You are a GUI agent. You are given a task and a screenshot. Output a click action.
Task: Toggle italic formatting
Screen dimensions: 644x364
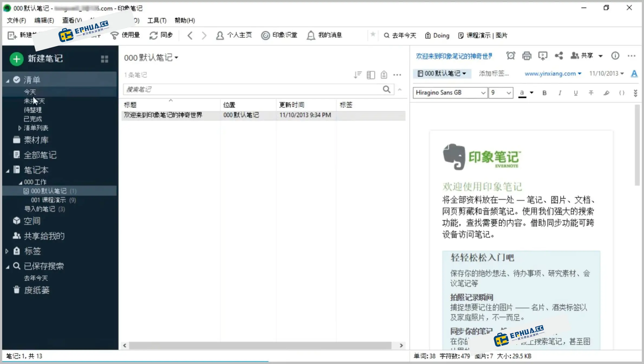[560, 93]
